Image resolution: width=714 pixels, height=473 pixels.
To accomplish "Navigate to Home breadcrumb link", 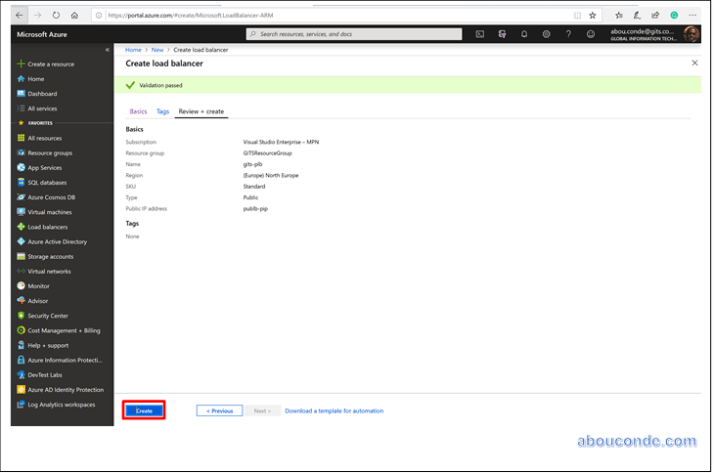I will (133, 49).
